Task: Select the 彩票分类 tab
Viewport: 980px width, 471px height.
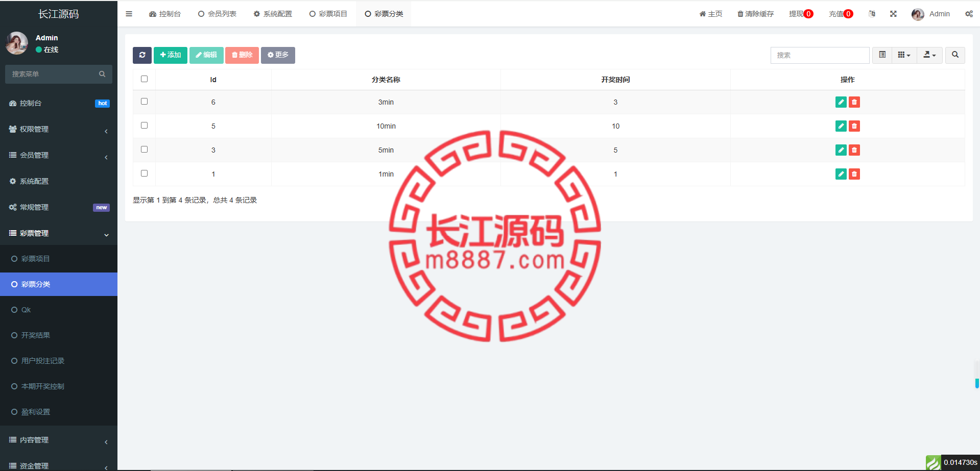Action: click(x=384, y=14)
